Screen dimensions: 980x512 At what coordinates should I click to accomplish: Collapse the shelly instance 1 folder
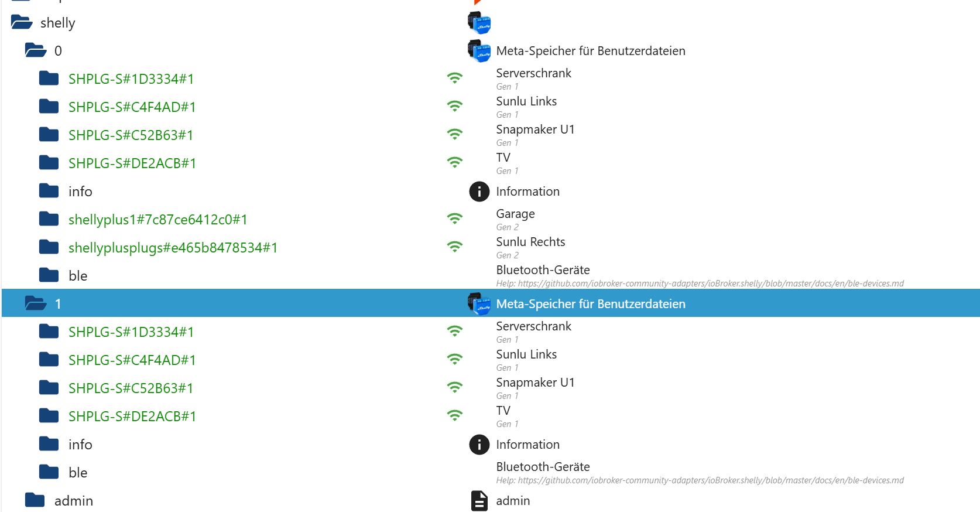[x=36, y=303]
